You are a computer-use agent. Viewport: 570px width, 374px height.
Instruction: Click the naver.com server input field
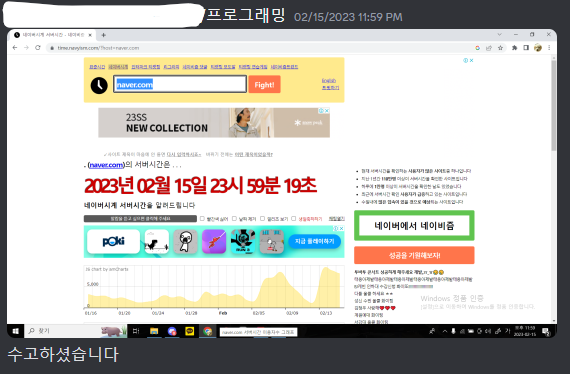pos(180,84)
